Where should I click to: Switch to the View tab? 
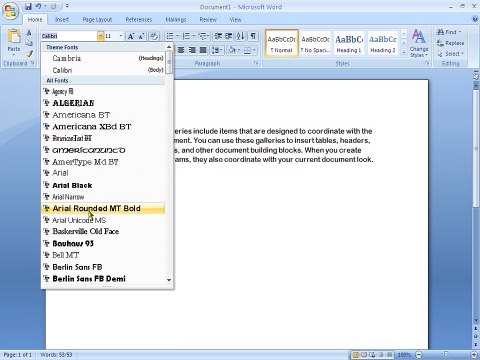pos(235,20)
